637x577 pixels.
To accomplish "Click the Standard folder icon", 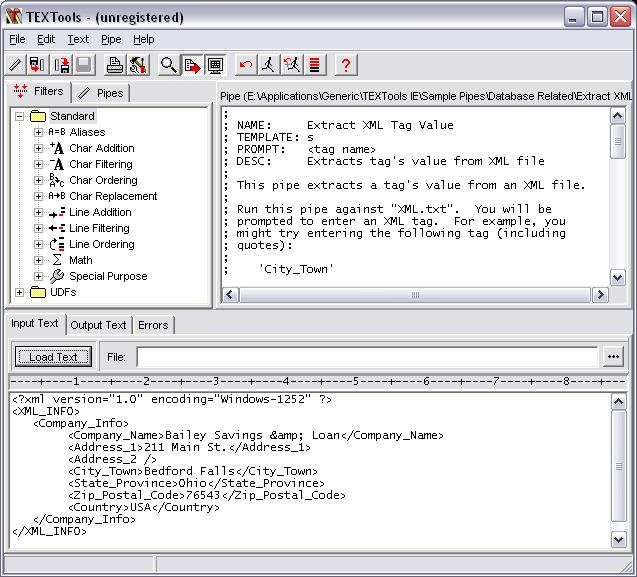I will pos(38,116).
